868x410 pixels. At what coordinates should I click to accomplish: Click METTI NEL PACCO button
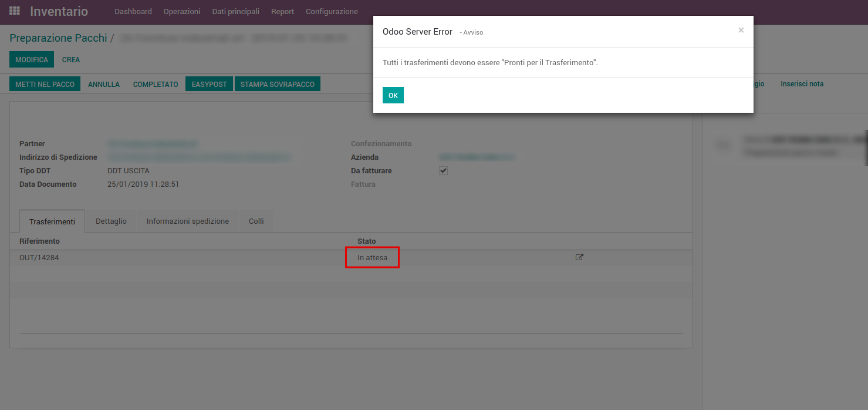45,84
